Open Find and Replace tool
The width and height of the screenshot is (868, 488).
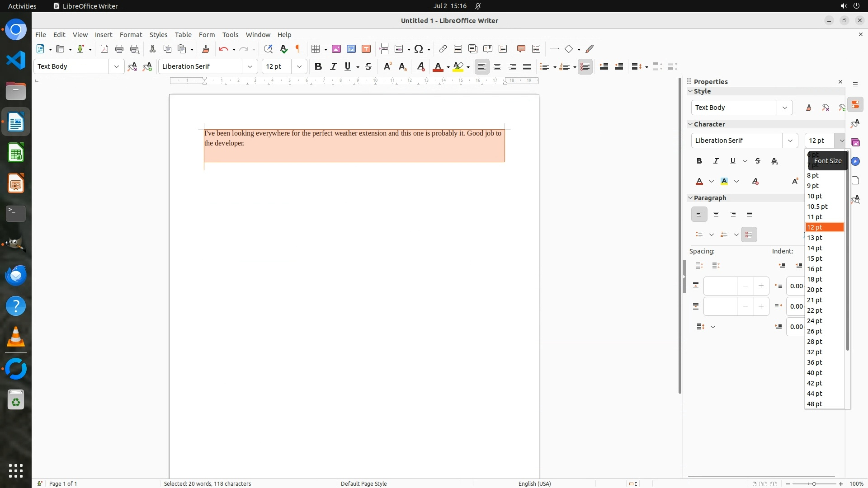click(268, 49)
